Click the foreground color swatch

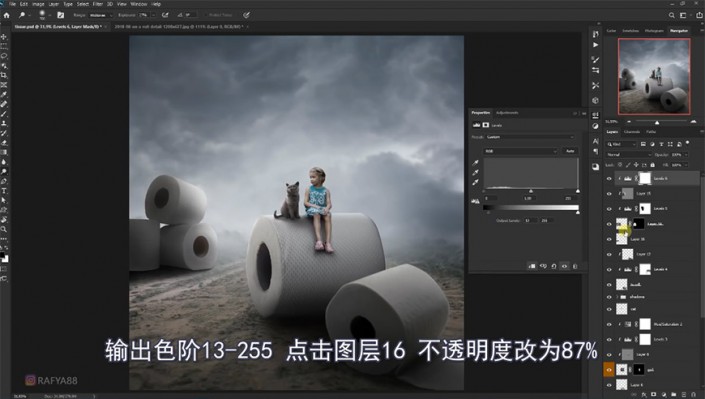(3, 256)
